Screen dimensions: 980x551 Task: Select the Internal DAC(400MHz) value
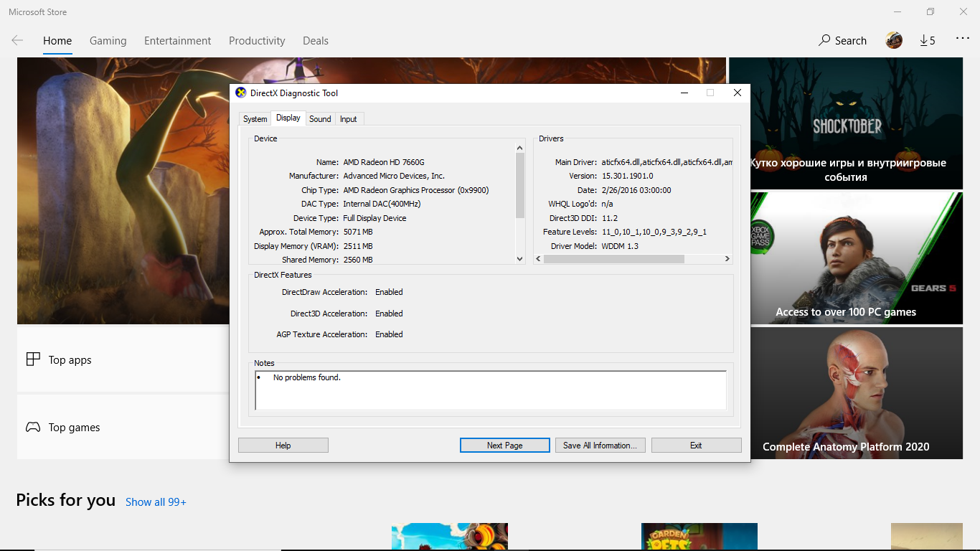pyautogui.click(x=382, y=204)
